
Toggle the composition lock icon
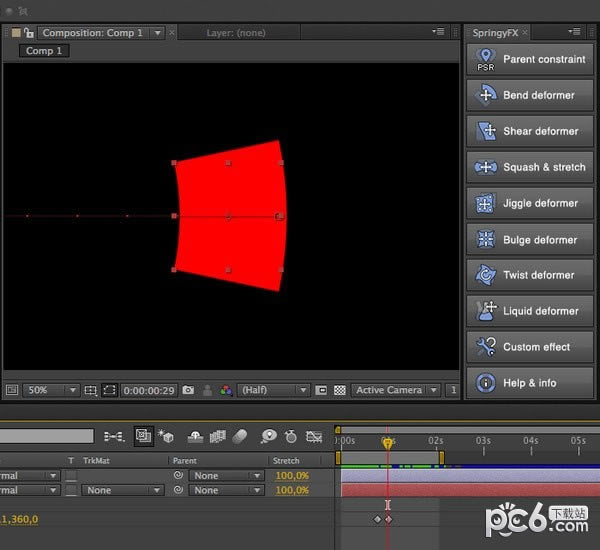29,33
